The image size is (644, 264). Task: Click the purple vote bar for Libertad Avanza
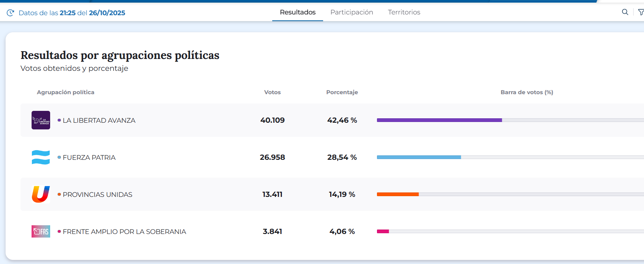pos(439,120)
